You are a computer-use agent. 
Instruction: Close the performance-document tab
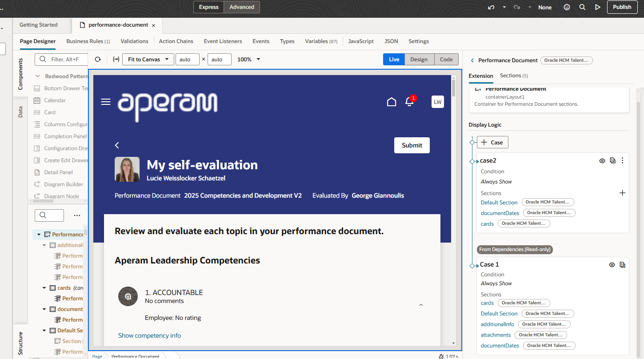point(153,26)
